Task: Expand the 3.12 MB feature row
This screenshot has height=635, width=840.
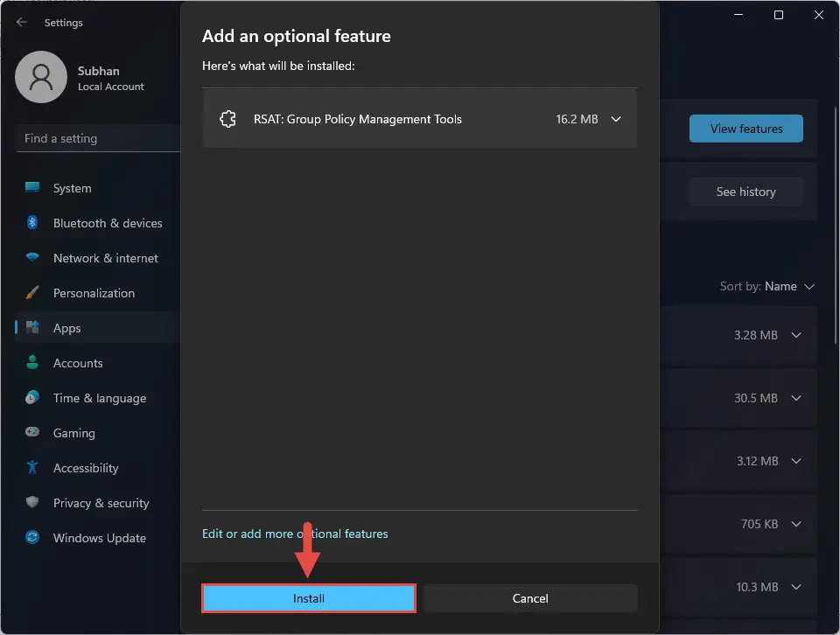Action: (796, 461)
